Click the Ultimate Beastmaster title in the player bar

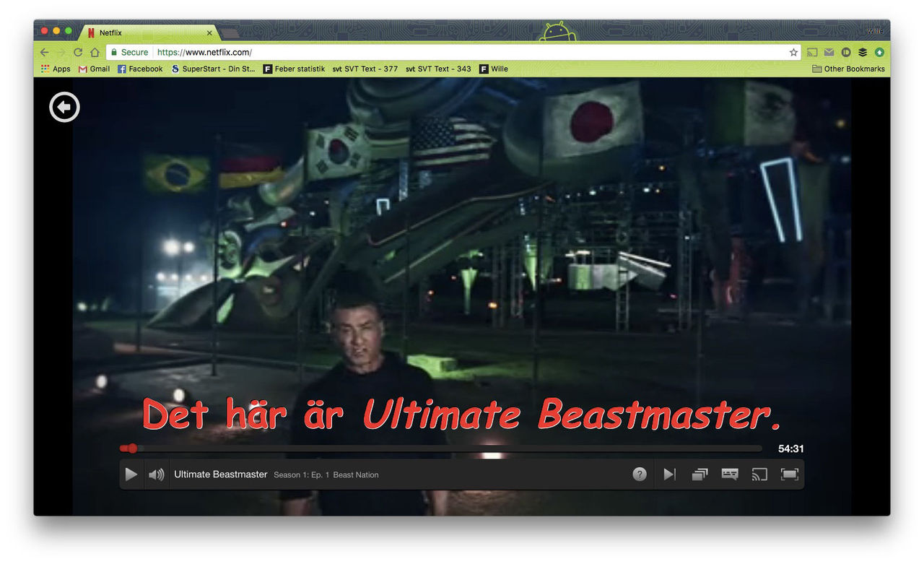(x=221, y=474)
